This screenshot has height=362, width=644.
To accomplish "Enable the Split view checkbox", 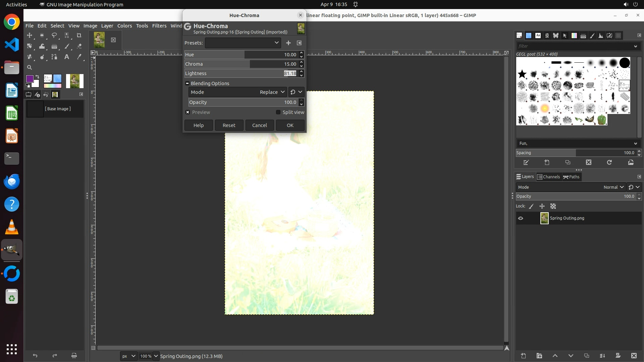I will pos(278,112).
